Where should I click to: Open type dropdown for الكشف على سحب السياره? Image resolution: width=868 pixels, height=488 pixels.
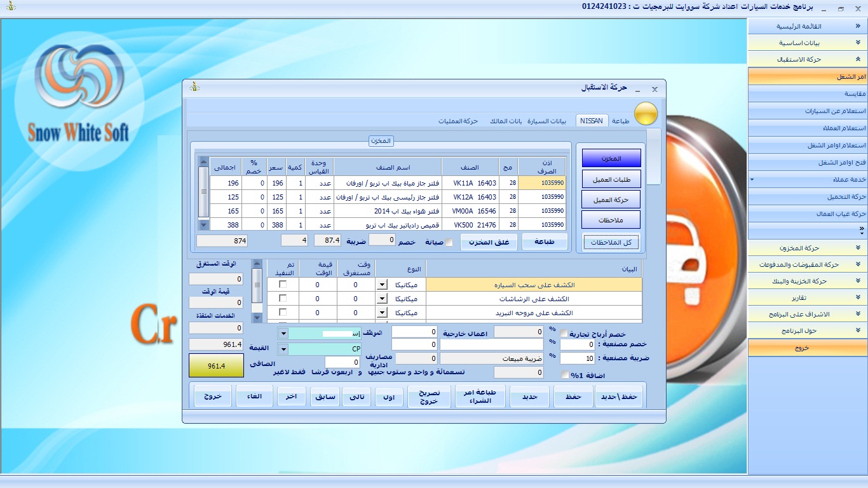[381, 285]
